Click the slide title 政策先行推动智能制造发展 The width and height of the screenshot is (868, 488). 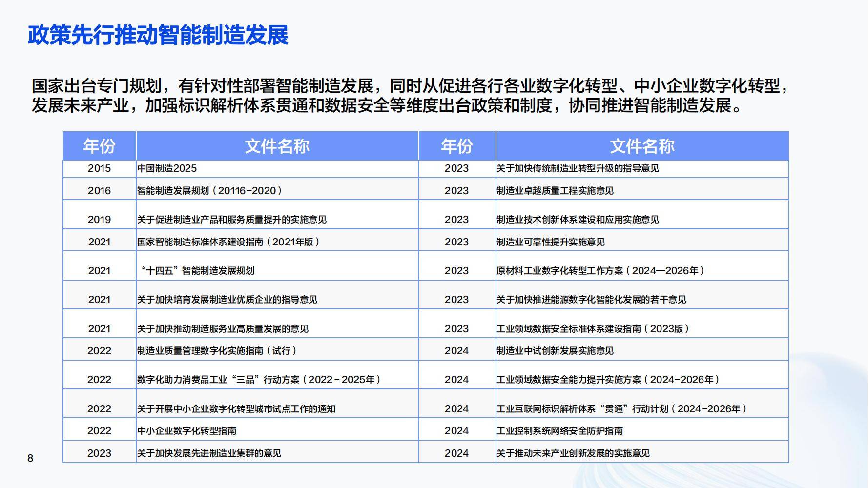tap(158, 35)
